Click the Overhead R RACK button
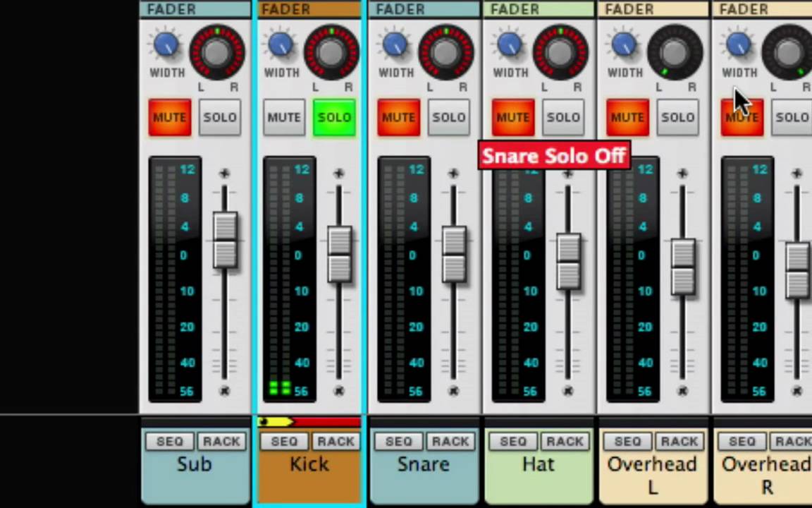The width and height of the screenshot is (812, 508). (791, 442)
